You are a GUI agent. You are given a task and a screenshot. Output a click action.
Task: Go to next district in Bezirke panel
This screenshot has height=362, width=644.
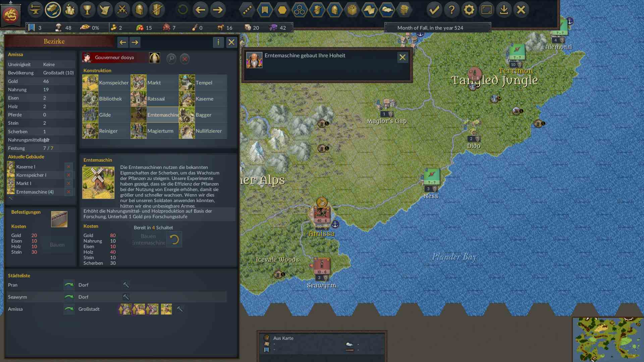[135, 42]
